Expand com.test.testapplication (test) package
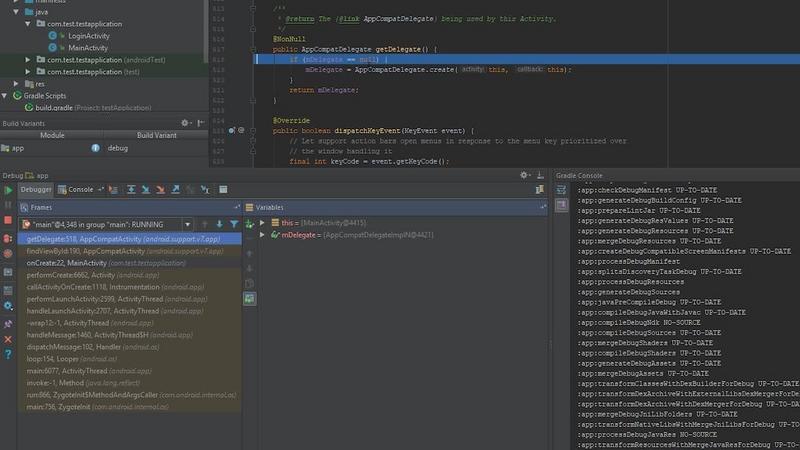This screenshot has height=450, width=800. [28, 72]
